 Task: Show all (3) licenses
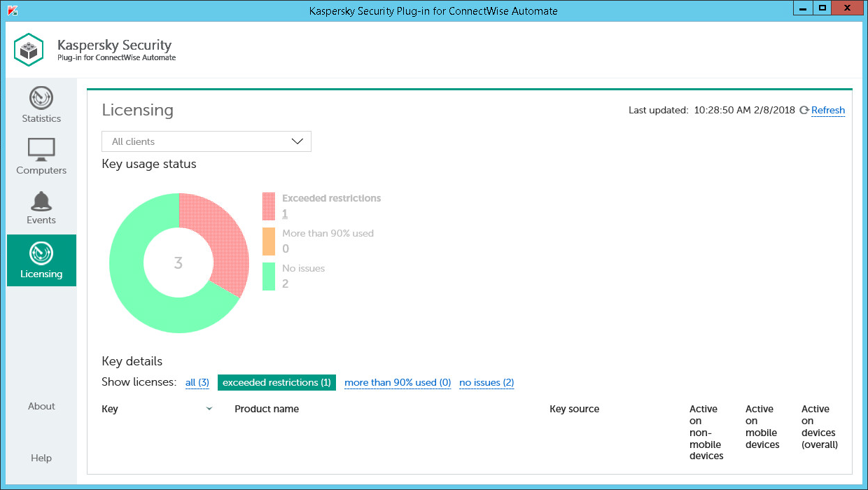click(197, 383)
